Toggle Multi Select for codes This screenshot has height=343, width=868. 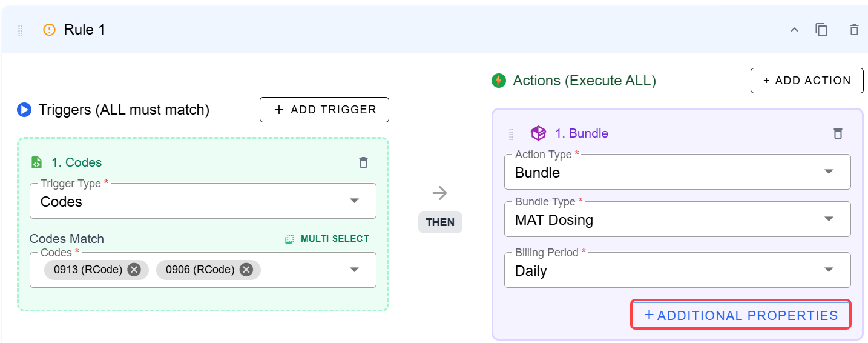[327, 239]
